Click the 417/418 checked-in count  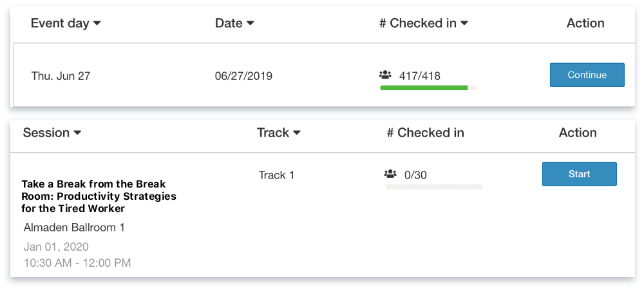pos(420,76)
